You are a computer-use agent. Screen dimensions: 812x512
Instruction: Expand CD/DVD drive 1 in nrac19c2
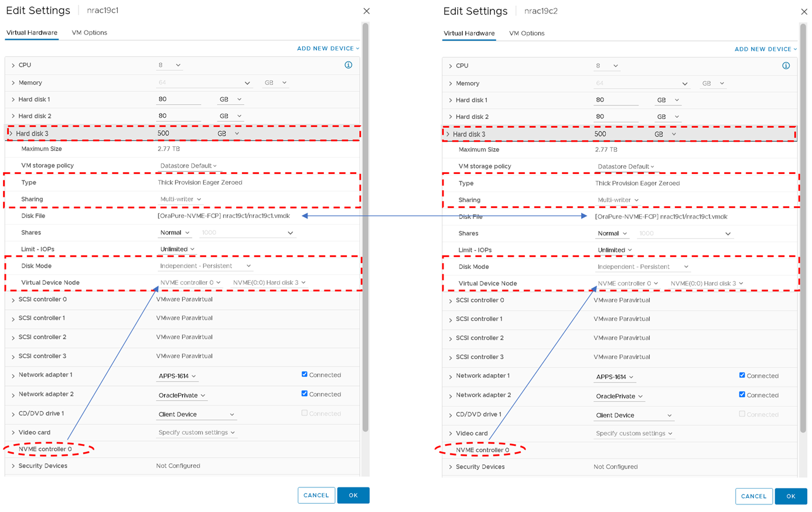click(451, 415)
